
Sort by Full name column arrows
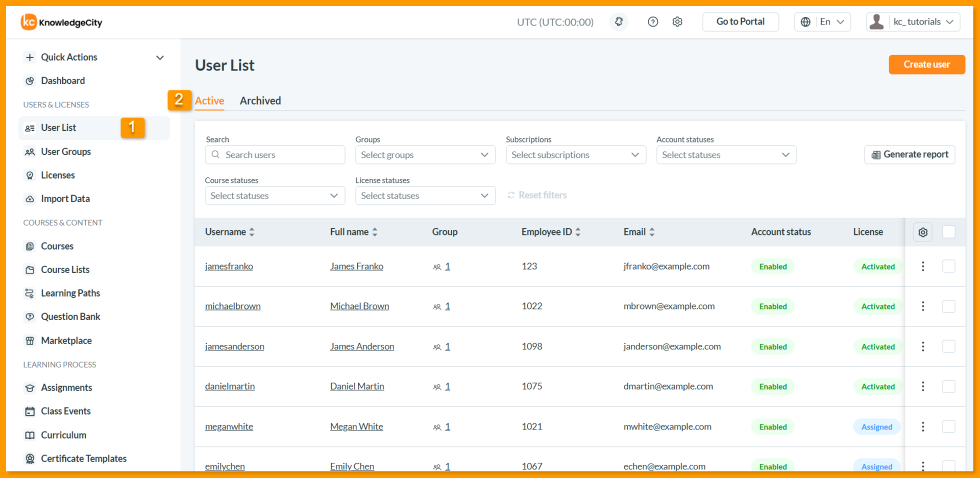(375, 232)
